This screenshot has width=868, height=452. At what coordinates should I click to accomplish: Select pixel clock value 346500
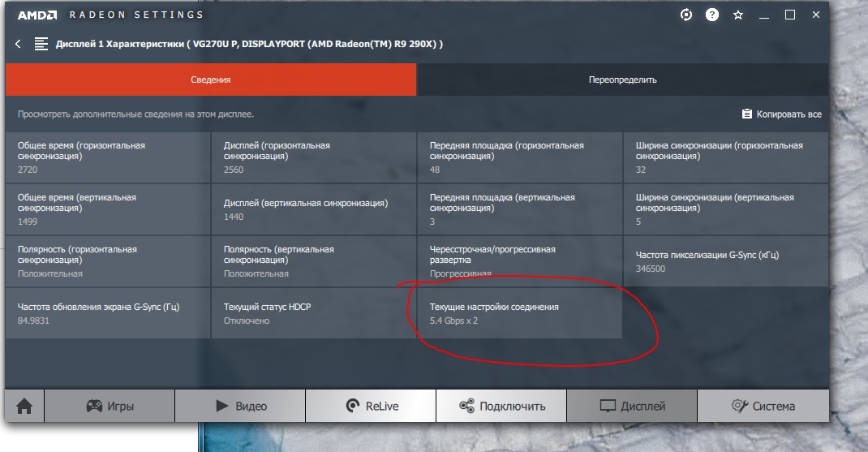651,269
